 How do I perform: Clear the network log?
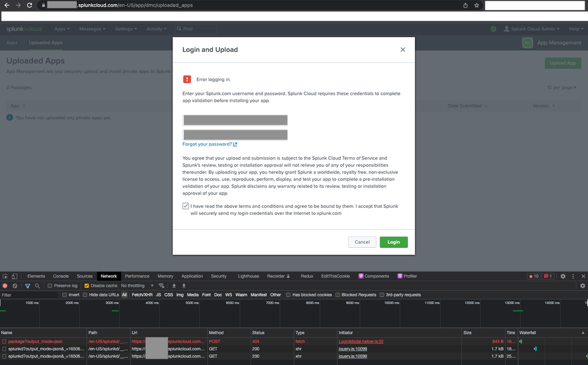(x=15, y=286)
